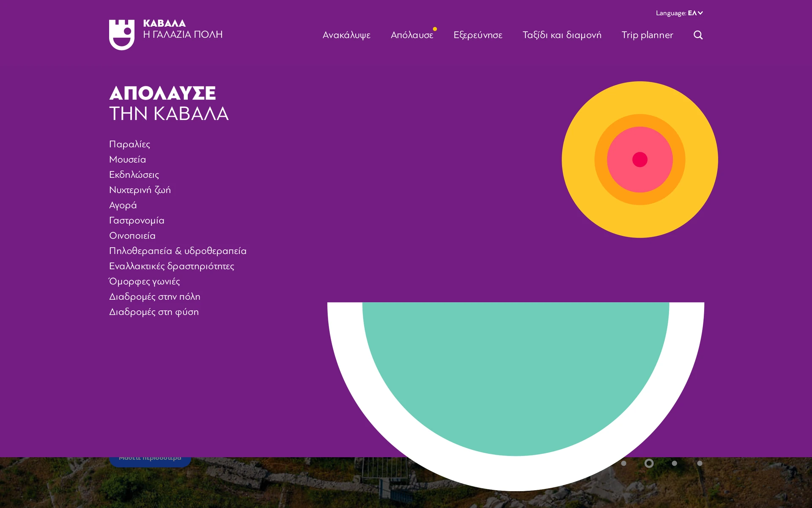Select the active ringed slider dot
The width and height of the screenshot is (812, 508).
click(649, 463)
